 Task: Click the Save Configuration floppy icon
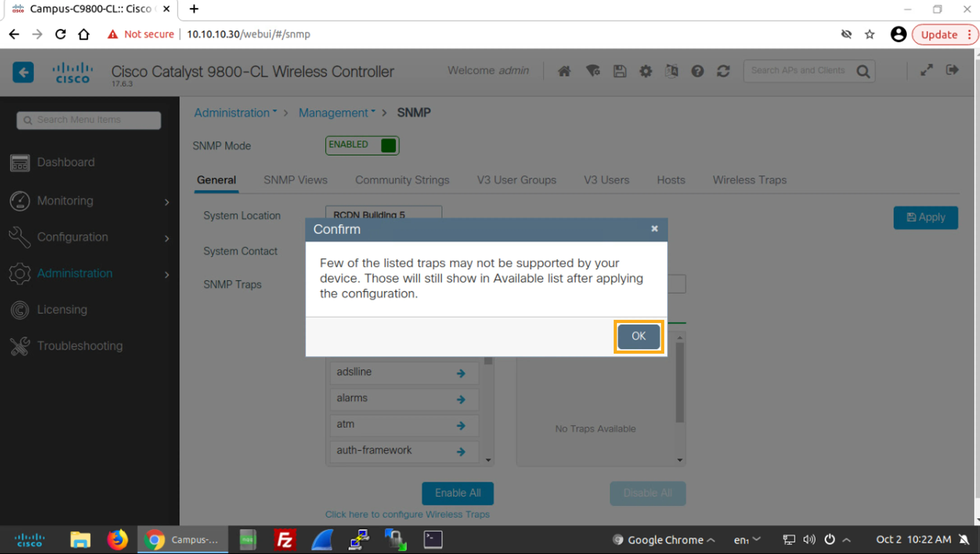[x=619, y=71]
